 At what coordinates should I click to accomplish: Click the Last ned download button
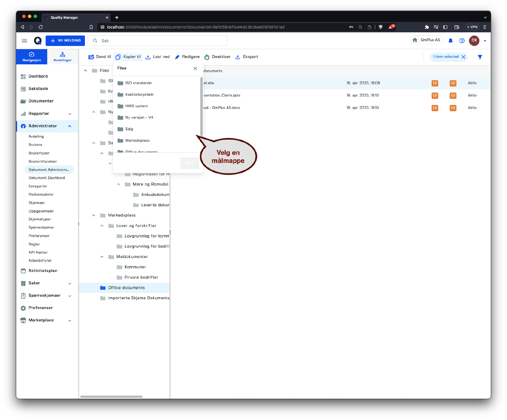[x=157, y=57]
